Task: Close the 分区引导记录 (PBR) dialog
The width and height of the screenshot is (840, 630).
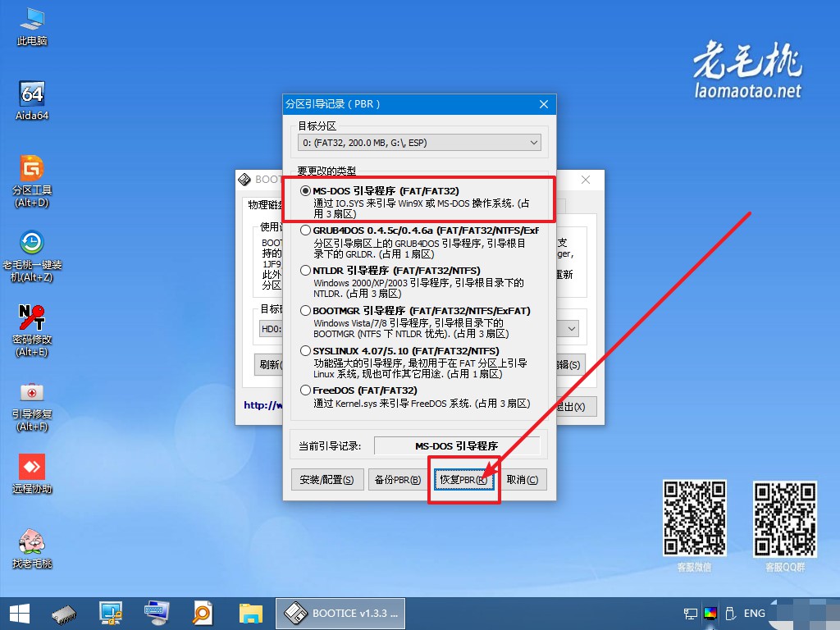Action: (x=544, y=104)
